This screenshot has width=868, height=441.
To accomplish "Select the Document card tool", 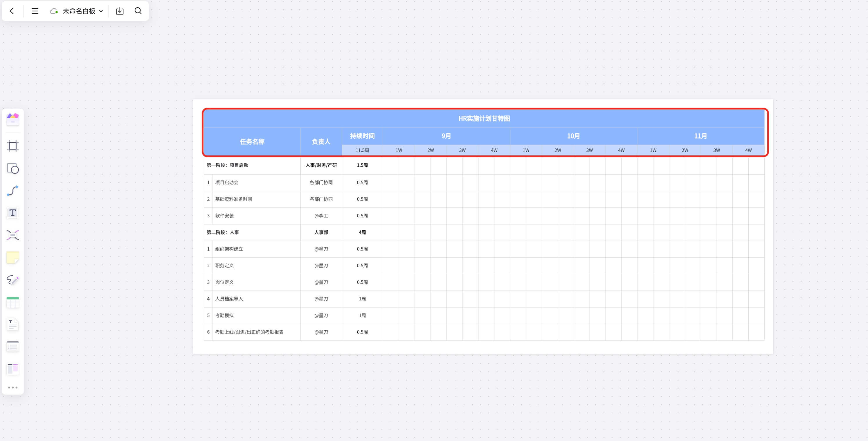I will click(x=13, y=325).
